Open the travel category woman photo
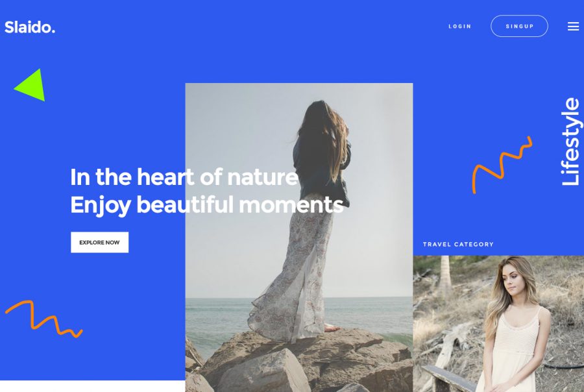Image resolution: width=584 pixels, height=392 pixels. click(x=498, y=323)
